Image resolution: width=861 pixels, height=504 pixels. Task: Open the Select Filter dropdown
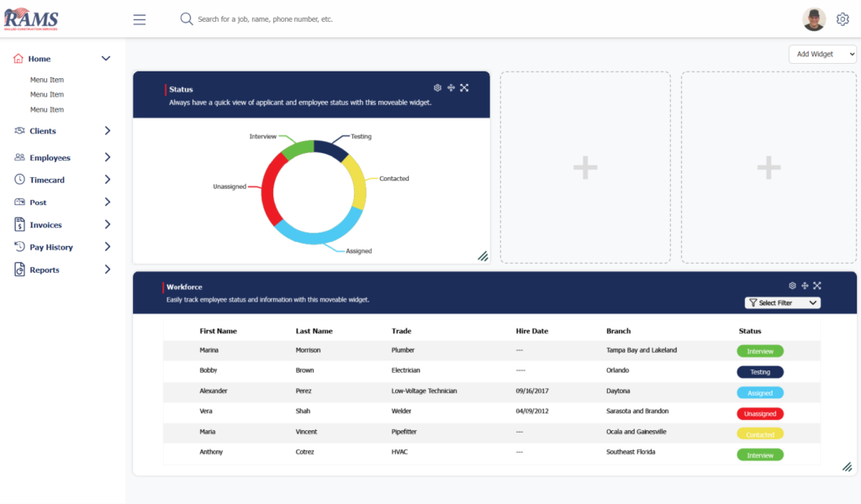point(782,302)
